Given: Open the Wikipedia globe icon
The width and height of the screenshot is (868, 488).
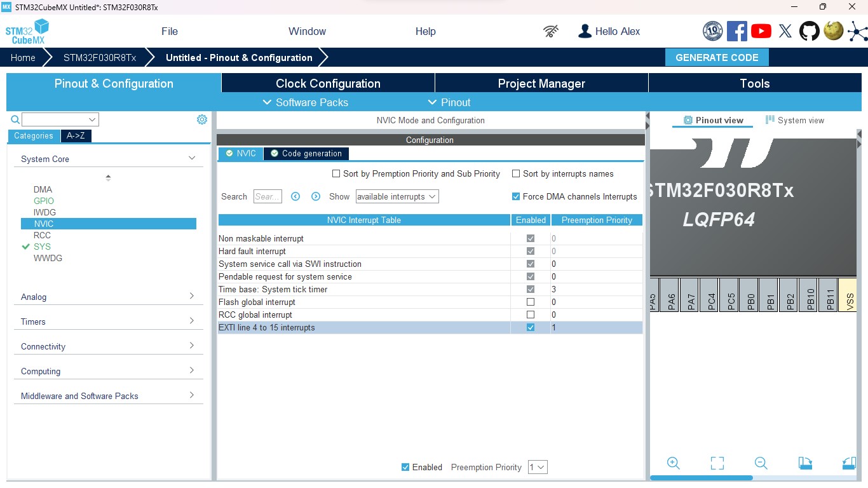Looking at the screenshot, I should pos(834,30).
